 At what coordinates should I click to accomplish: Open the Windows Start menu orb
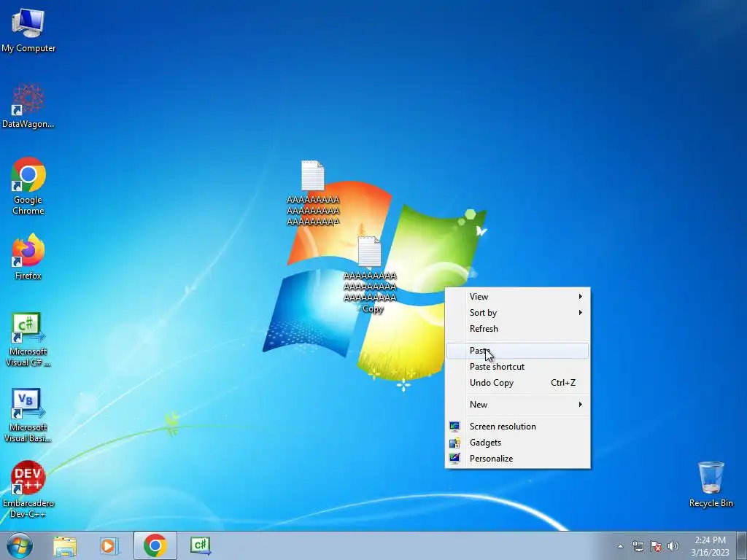point(20,545)
